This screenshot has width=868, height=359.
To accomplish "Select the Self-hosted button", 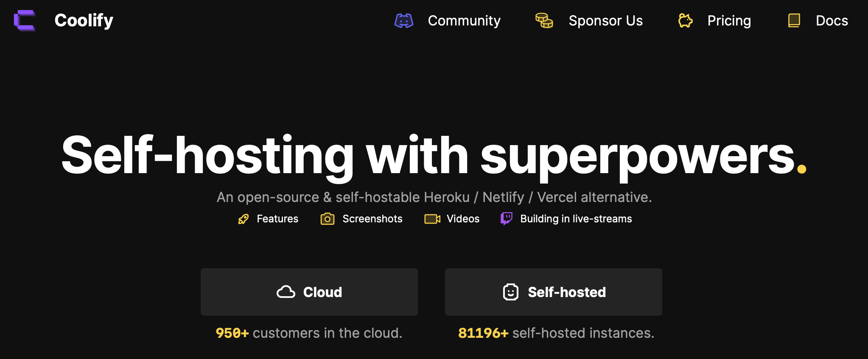I will pyautogui.click(x=553, y=292).
